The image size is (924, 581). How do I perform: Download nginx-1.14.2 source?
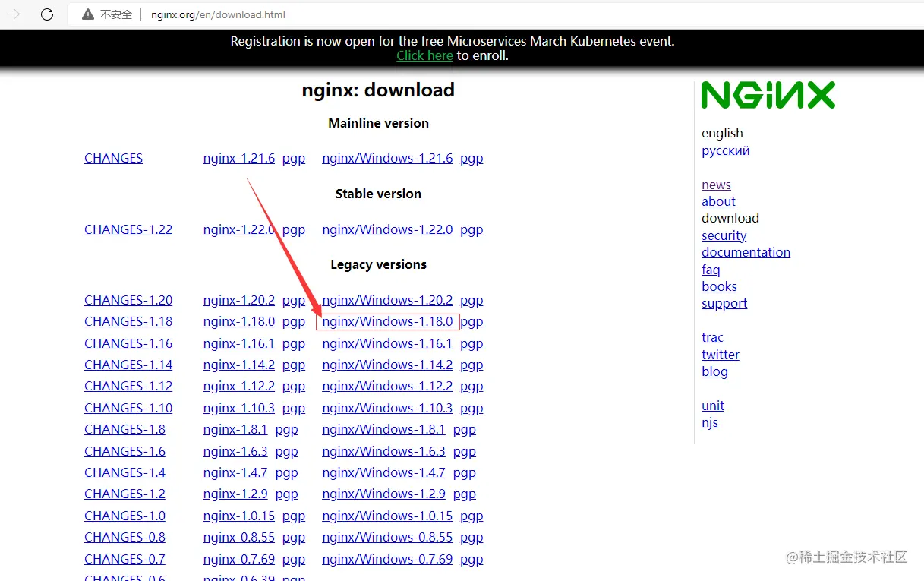coord(239,365)
